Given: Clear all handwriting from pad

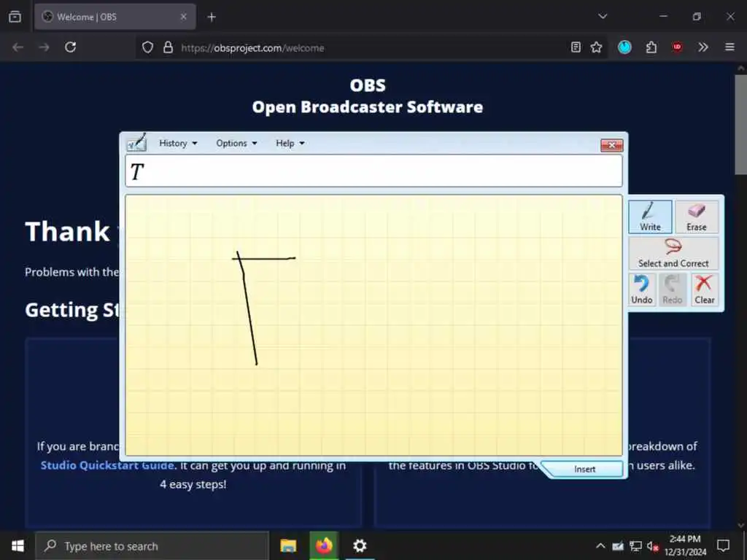Looking at the screenshot, I should coord(704,289).
